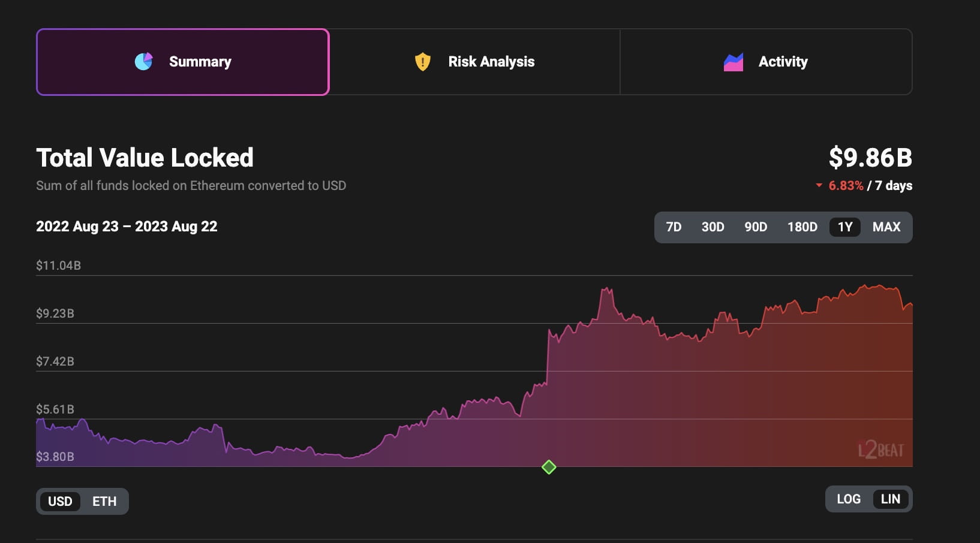The width and height of the screenshot is (980, 543).
Task: Pick the 180D option in the range selector
Action: pyautogui.click(x=802, y=227)
